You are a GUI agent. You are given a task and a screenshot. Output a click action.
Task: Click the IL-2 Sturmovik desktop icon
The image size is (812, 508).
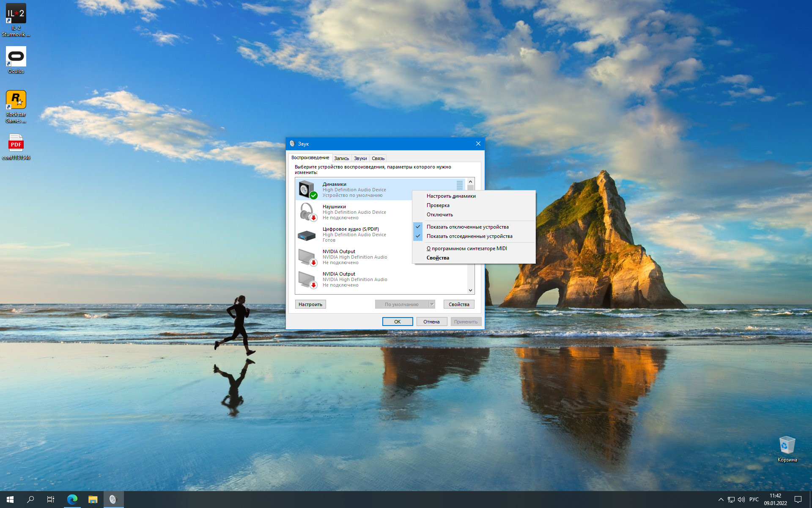(16, 20)
